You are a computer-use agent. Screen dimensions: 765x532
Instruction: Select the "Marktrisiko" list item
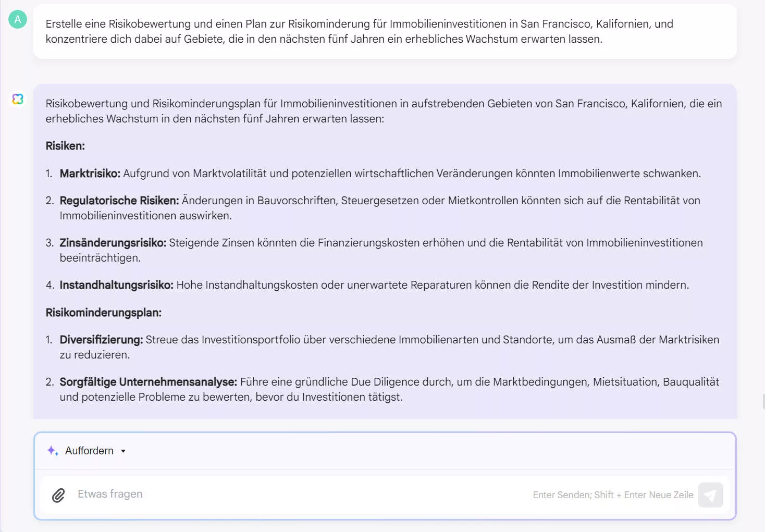click(x=381, y=173)
